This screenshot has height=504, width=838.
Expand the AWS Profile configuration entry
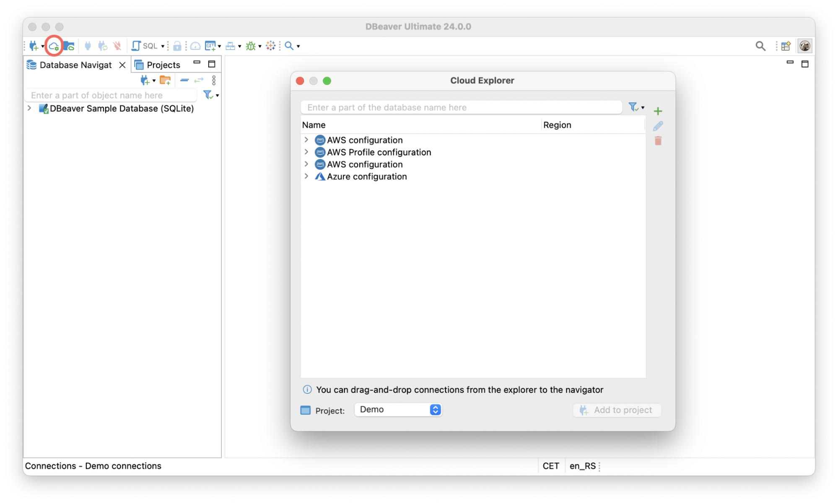tap(306, 152)
